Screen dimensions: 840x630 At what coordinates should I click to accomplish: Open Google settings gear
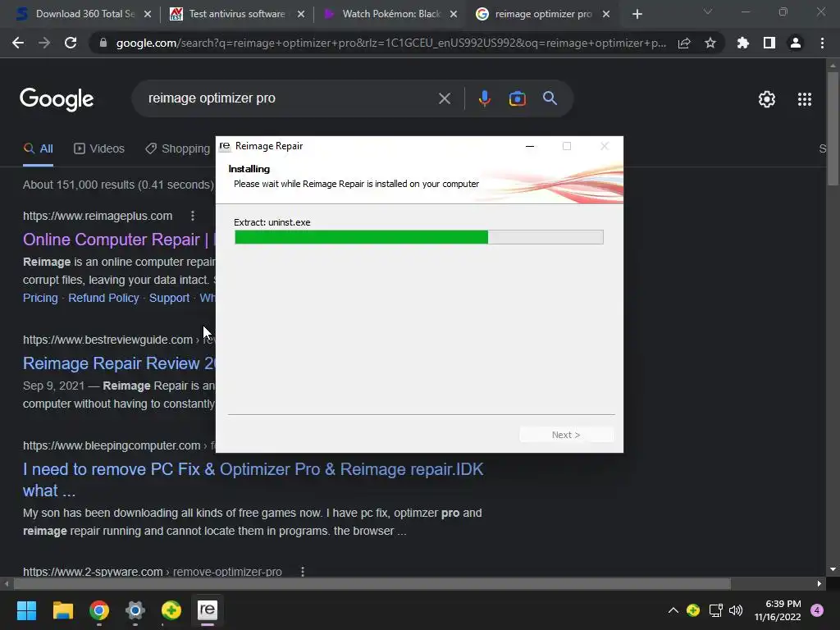pyautogui.click(x=767, y=99)
